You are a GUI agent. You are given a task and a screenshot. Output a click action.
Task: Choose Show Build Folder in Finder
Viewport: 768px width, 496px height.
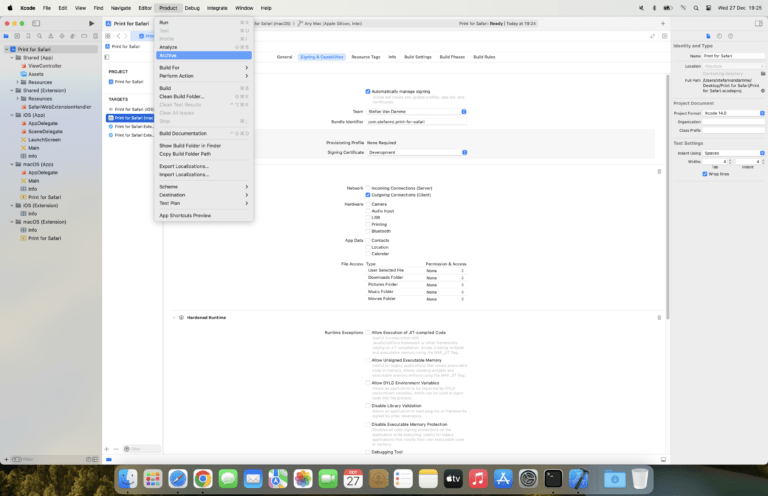[204, 145]
